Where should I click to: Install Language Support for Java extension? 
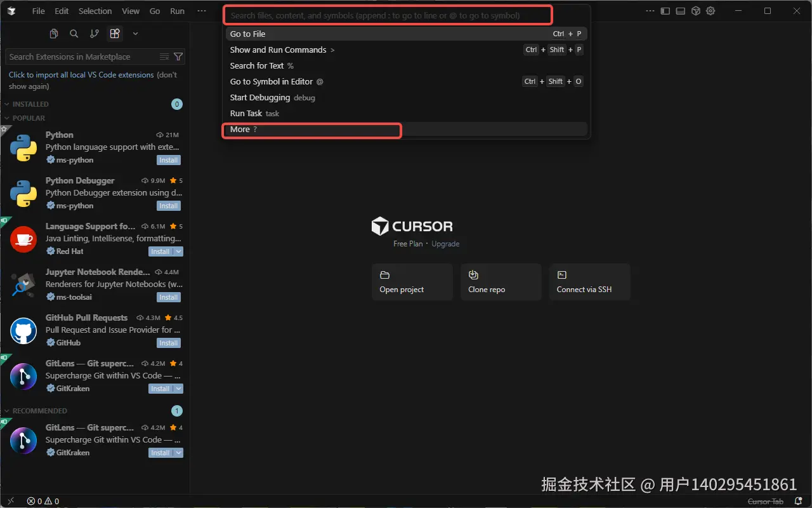tap(160, 251)
